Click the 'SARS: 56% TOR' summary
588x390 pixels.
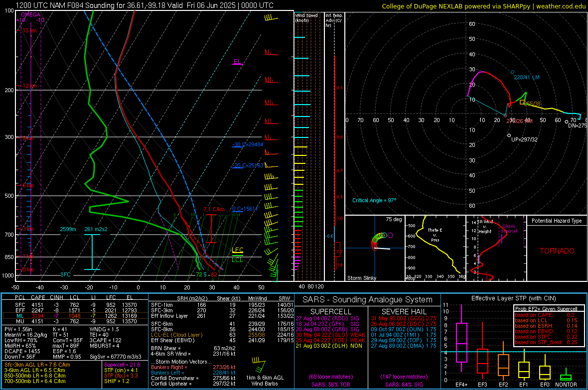(x=330, y=385)
